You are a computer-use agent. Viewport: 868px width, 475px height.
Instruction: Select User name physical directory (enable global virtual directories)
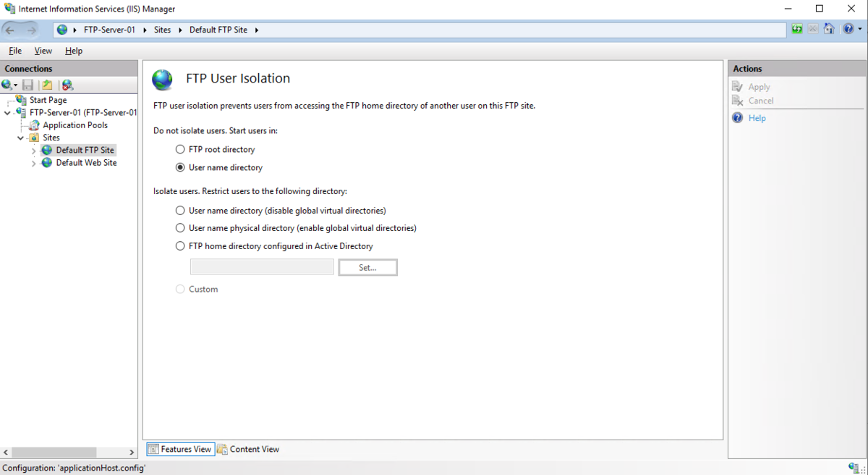[x=180, y=228]
